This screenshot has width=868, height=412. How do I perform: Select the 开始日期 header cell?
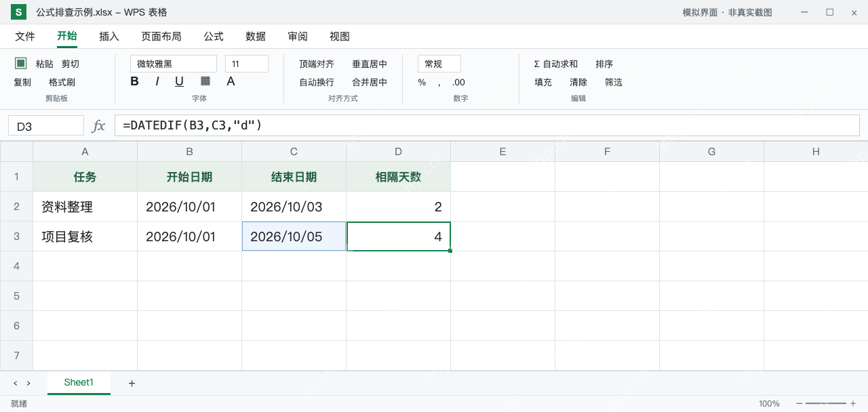pos(190,177)
